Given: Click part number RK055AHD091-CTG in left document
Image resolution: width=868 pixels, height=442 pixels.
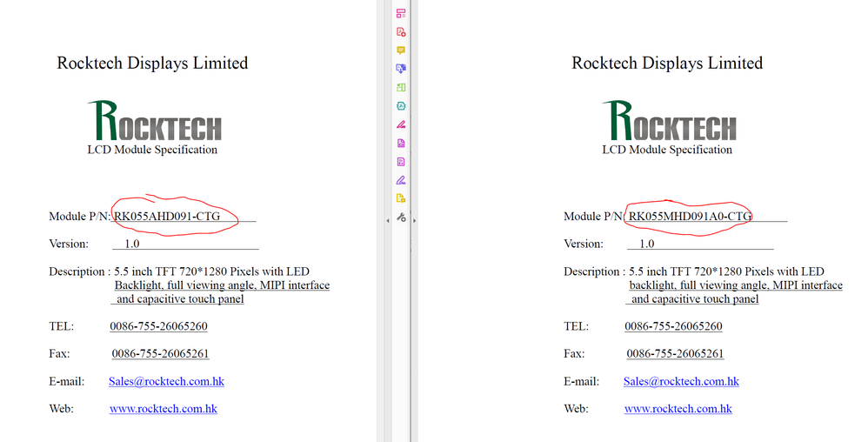Looking at the screenshot, I should click(167, 216).
